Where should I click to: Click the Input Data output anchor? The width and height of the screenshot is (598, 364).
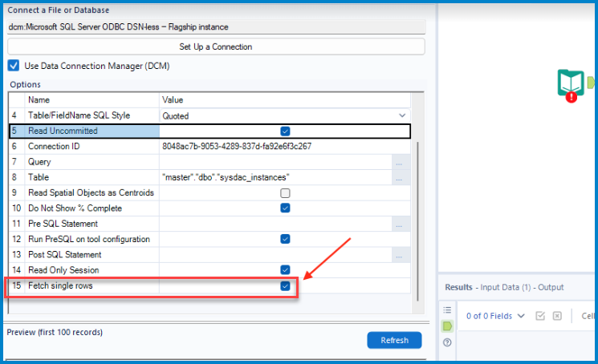[591, 83]
